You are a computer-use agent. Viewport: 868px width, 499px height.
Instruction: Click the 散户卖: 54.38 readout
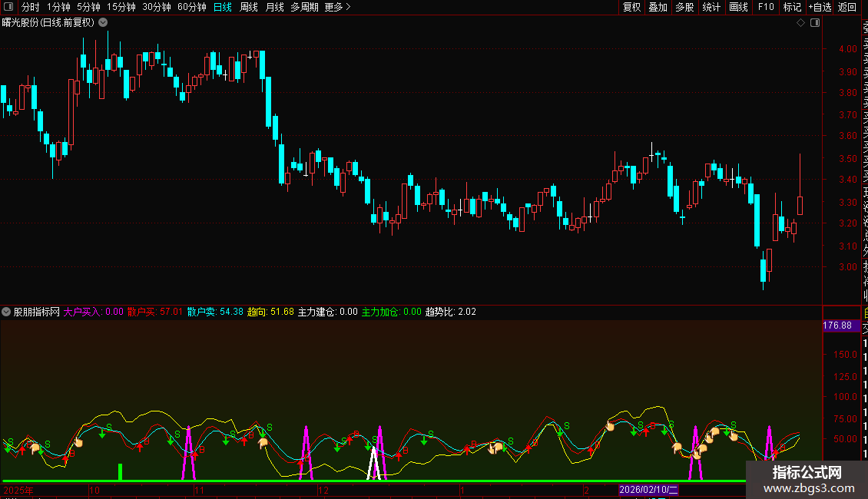click(215, 312)
